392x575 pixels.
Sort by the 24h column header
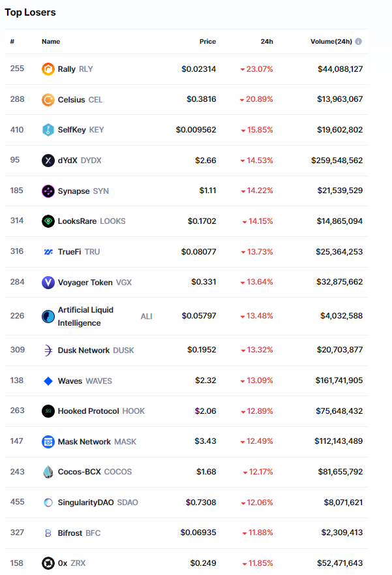pyautogui.click(x=267, y=41)
